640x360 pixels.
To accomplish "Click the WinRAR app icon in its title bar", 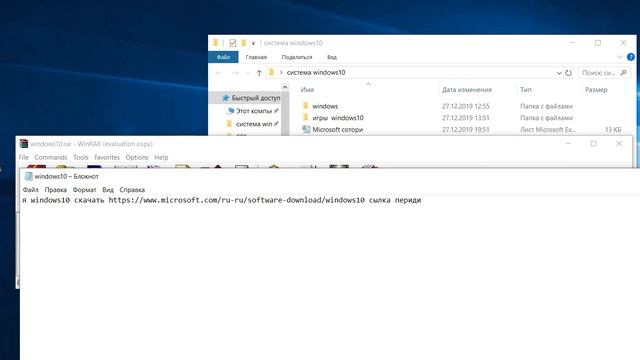I will point(24,144).
